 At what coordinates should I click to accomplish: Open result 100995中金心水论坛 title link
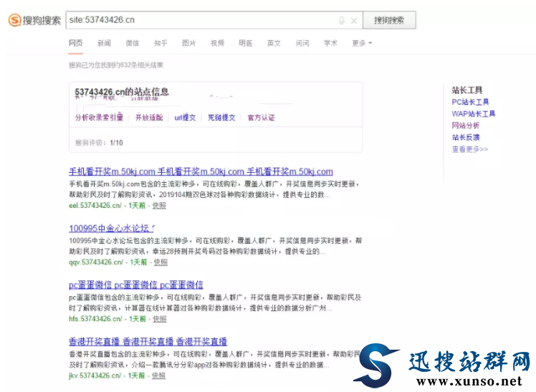pyautogui.click(x=112, y=228)
